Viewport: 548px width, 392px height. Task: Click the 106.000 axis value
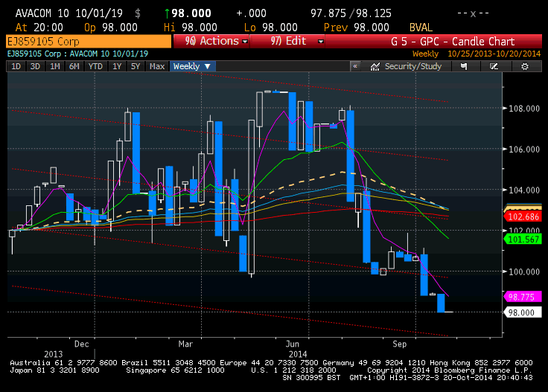point(524,150)
